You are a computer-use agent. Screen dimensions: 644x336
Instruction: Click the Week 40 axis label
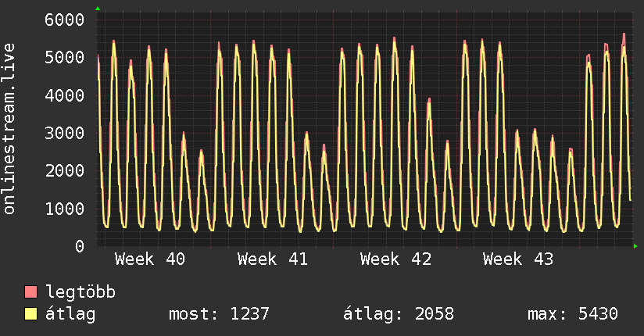pyautogui.click(x=150, y=259)
